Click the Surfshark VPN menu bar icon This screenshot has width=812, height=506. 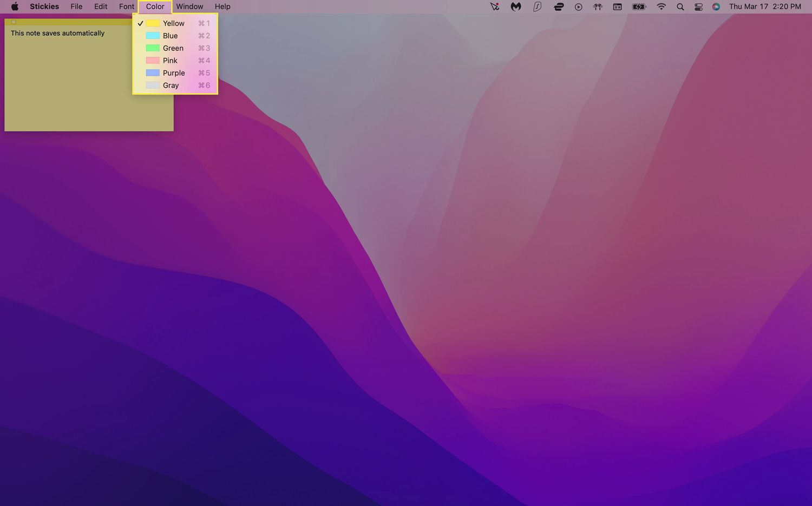[x=537, y=6]
